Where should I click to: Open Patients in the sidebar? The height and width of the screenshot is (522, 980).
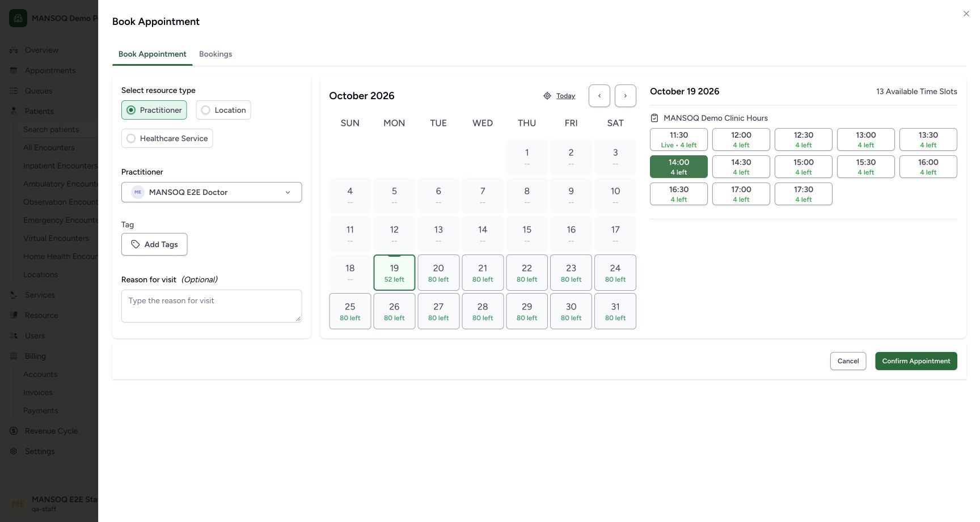pyautogui.click(x=39, y=111)
